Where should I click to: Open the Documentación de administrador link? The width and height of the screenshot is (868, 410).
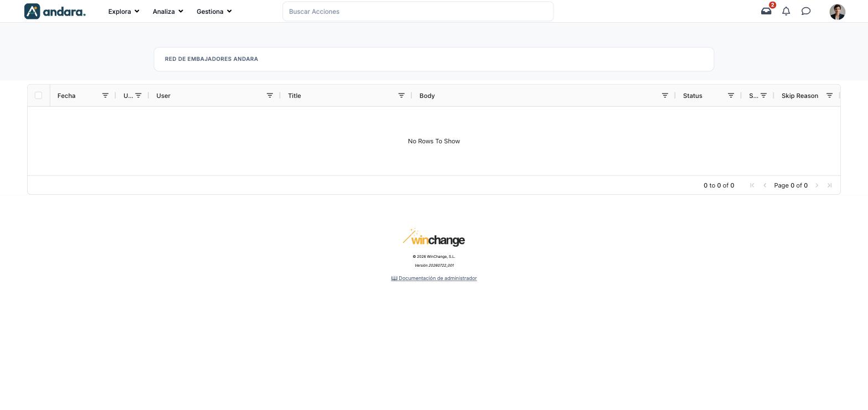coord(434,278)
